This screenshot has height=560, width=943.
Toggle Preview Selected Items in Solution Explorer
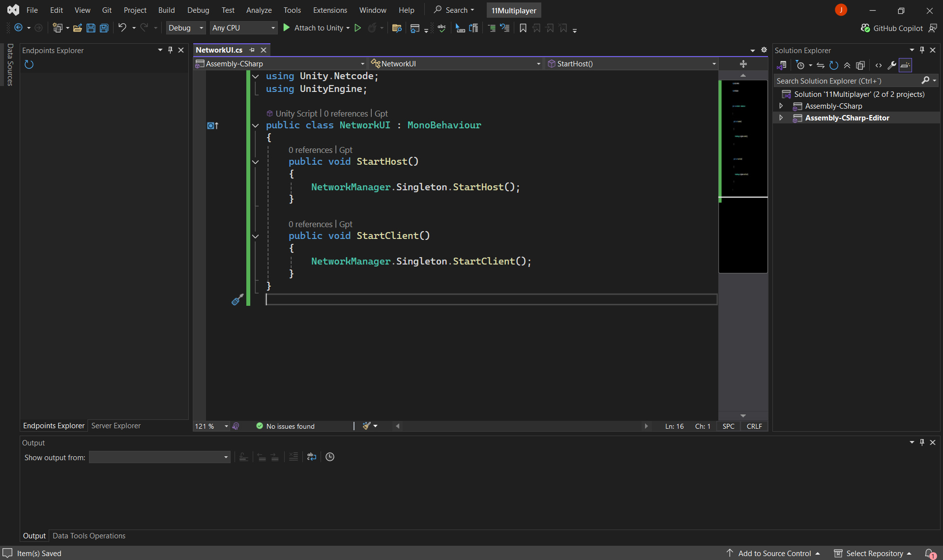tap(905, 65)
